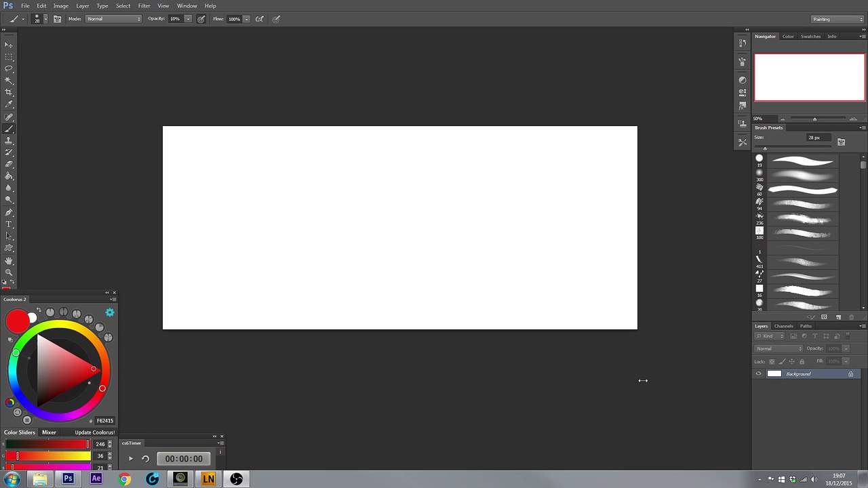The width and height of the screenshot is (868, 488).
Task: Select the Rectangular Marquee tool
Action: click(x=9, y=57)
